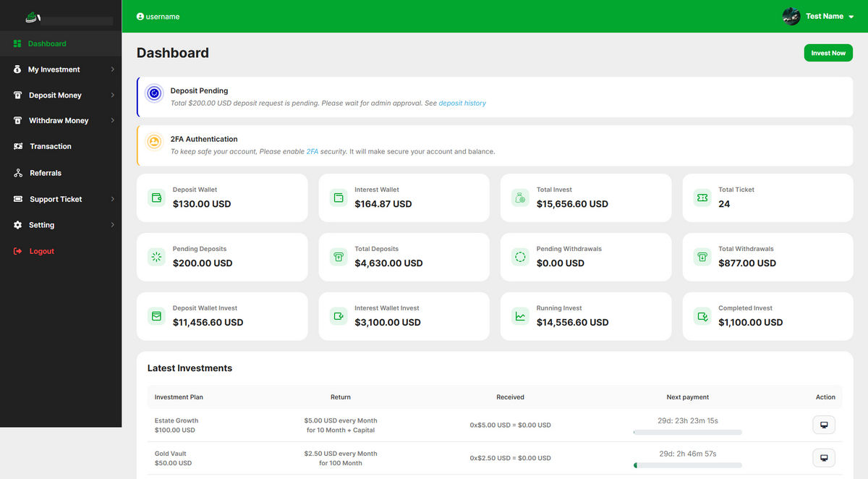Click the Support Ticket sidebar icon
This screenshot has width=868, height=479.
click(x=18, y=199)
